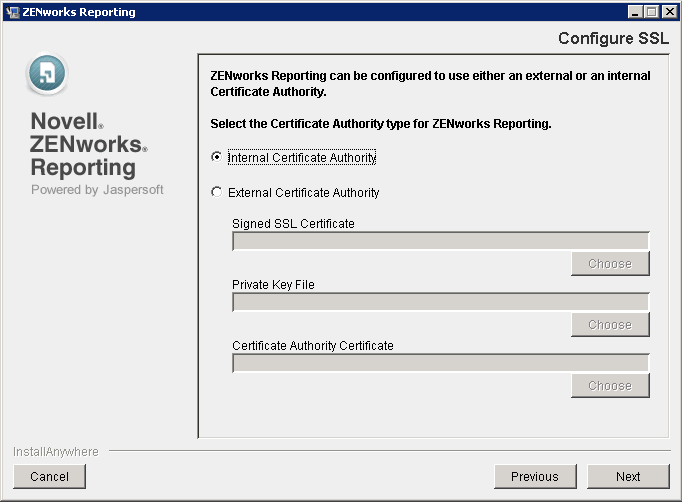Close the ZENworks Reporting installer
Image resolution: width=682 pixels, height=502 pixels.
pyautogui.click(x=668, y=12)
